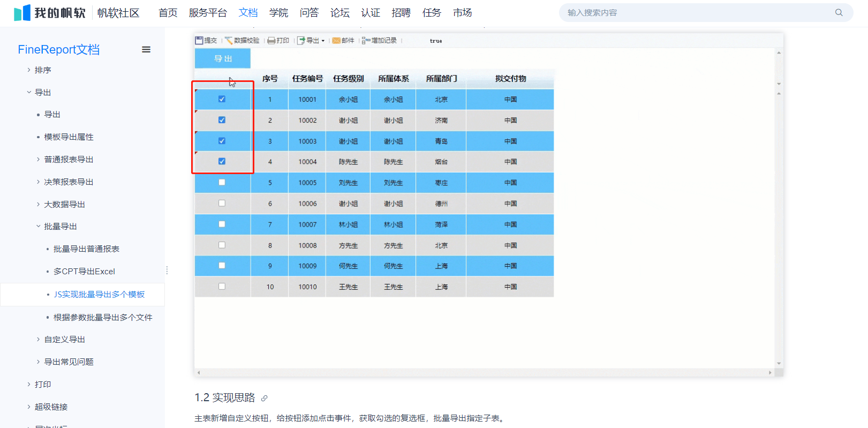Image resolution: width=868 pixels, height=428 pixels.
Task: Click the 提交 (submit) save icon
Action: coord(199,40)
